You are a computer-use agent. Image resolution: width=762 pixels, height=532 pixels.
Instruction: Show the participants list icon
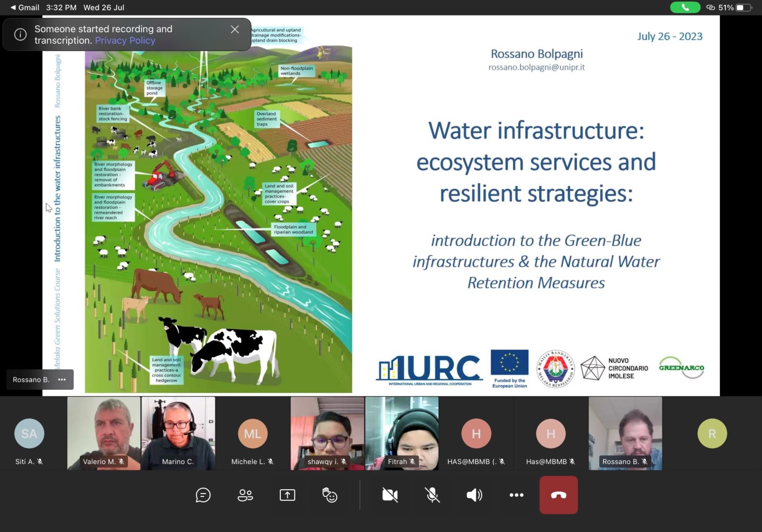point(245,495)
